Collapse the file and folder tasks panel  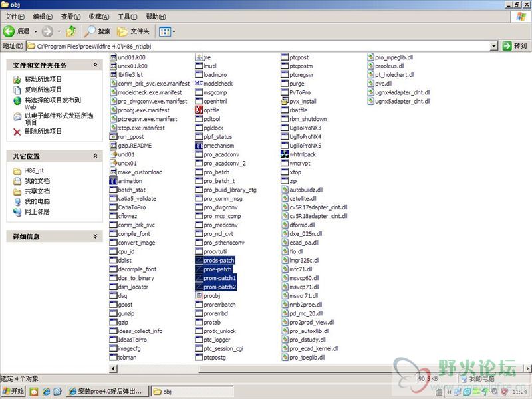pyautogui.click(x=95, y=65)
